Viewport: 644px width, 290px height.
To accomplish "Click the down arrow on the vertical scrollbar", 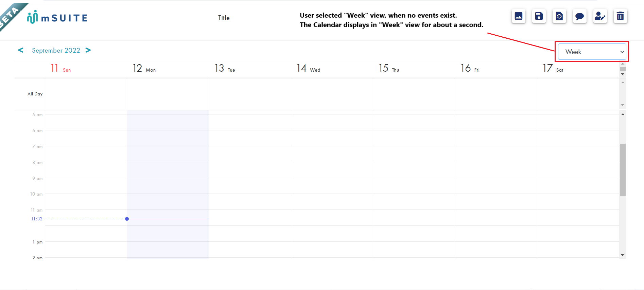I will coord(623,255).
